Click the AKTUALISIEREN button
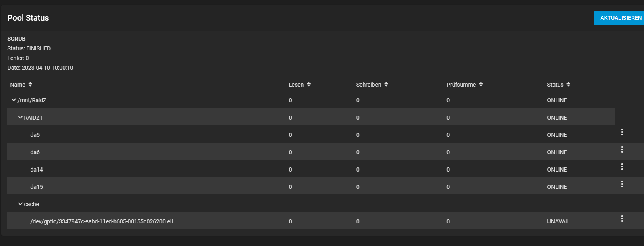The width and height of the screenshot is (644, 246). click(x=619, y=18)
